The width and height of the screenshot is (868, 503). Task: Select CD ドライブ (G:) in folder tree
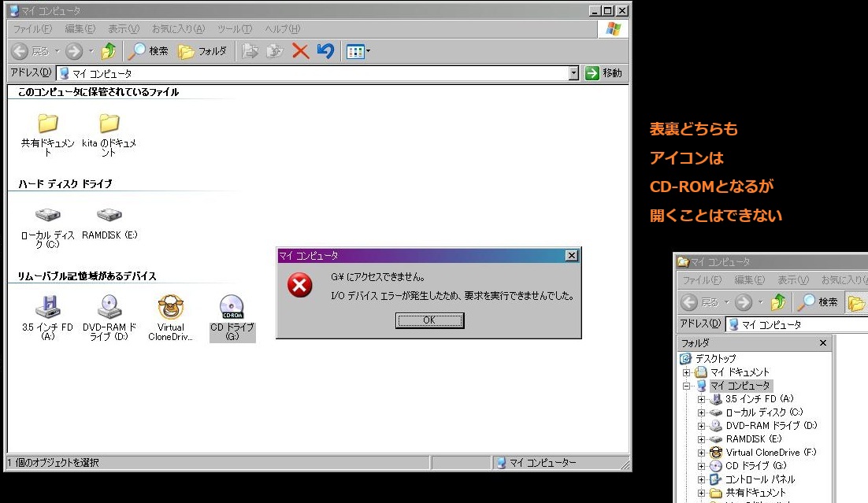pos(755,466)
